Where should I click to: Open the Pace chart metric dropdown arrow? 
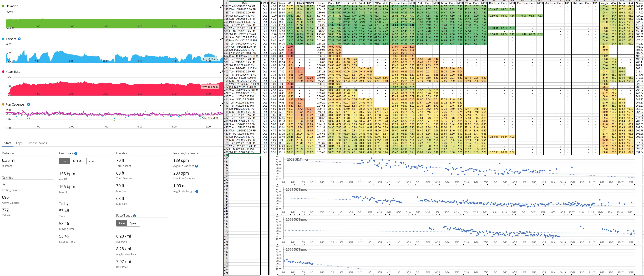click(15, 39)
